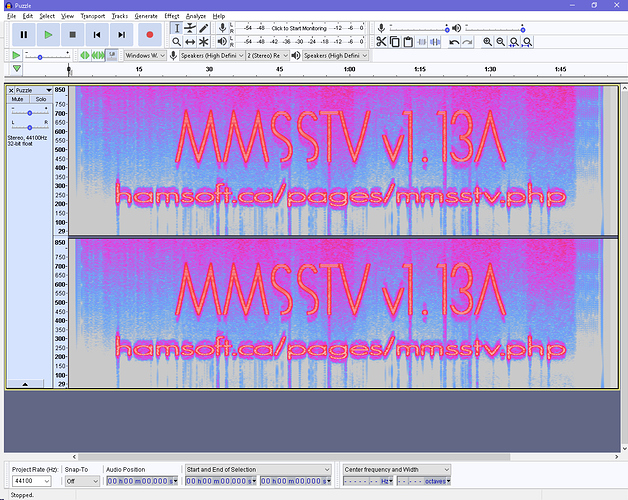Viewport: 628px width, 500px height.
Task: Skip to end of the track
Action: tap(121, 35)
